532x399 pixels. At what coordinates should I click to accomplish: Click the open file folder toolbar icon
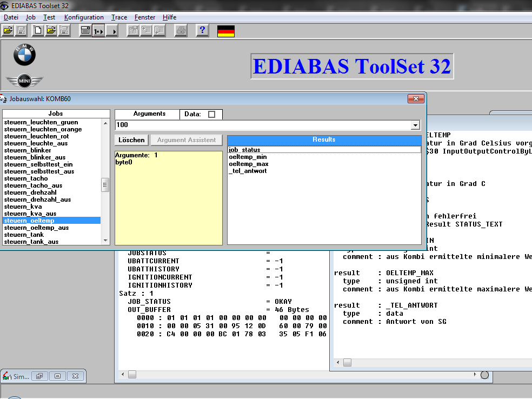(8, 31)
